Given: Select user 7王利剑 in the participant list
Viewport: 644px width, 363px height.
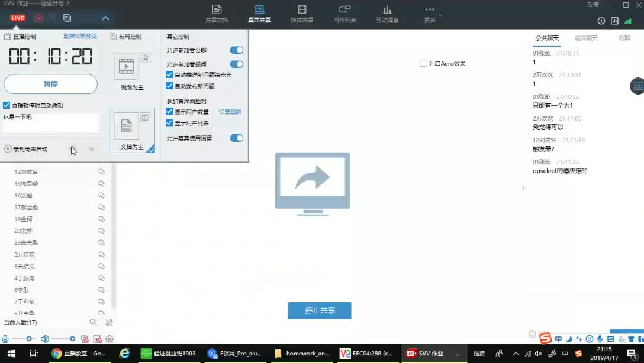Looking at the screenshot, I should 24,302.
